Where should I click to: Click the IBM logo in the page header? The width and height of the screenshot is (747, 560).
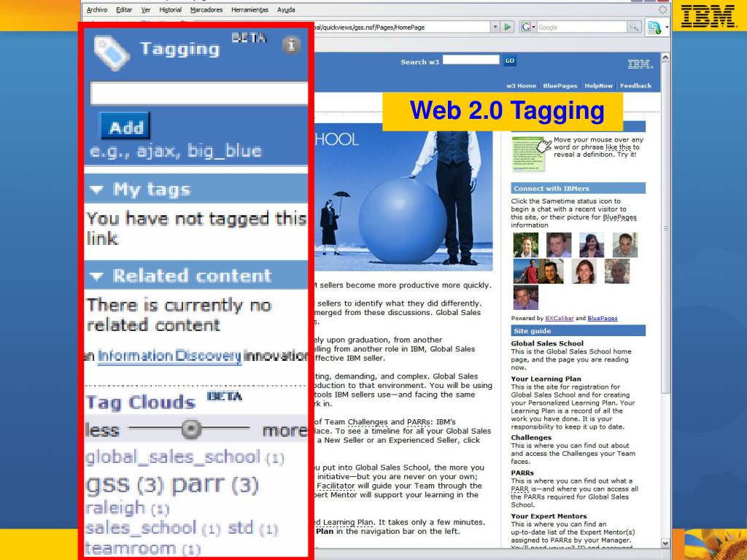coord(640,64)
